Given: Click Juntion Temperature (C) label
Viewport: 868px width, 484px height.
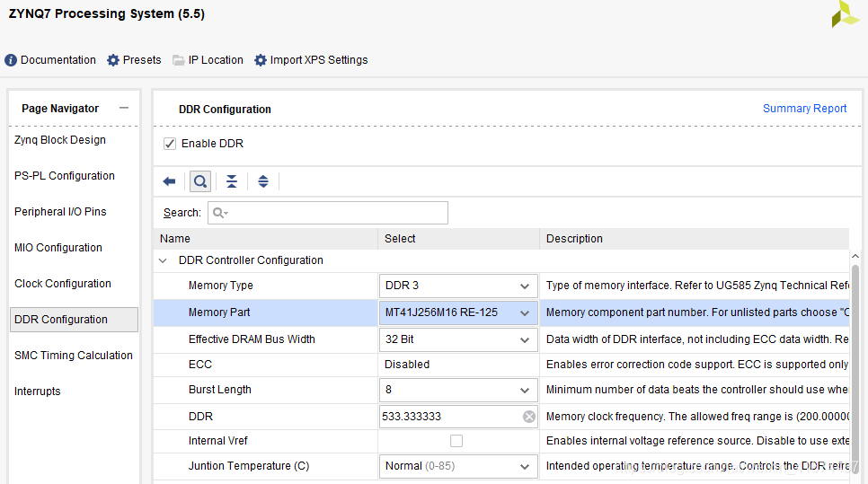Looking at the screenshot, I should 249,466.
